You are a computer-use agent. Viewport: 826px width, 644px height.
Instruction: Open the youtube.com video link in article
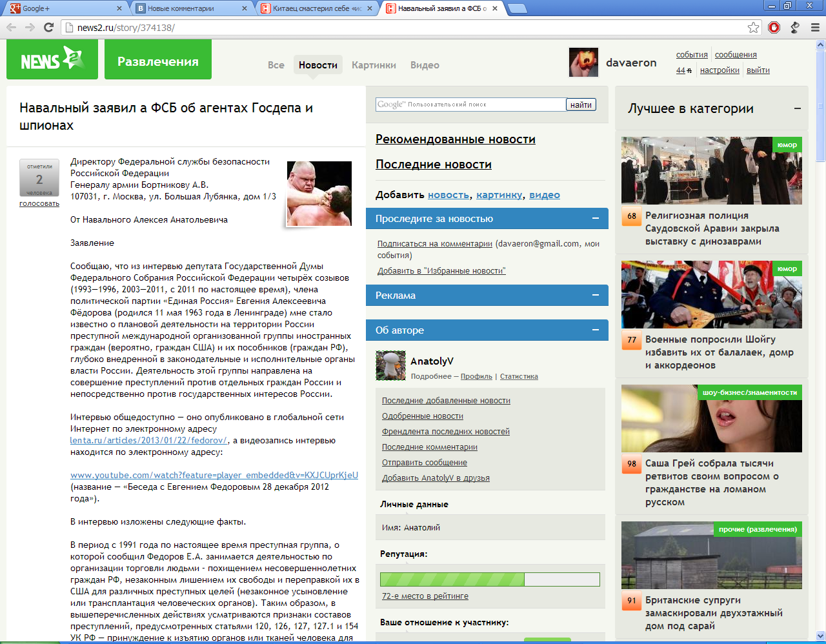tap(214, 476)
